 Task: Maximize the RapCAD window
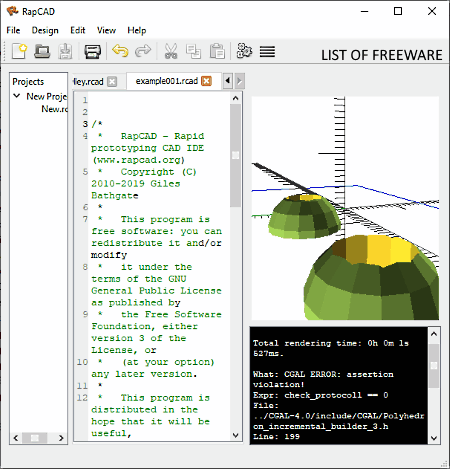398,11
